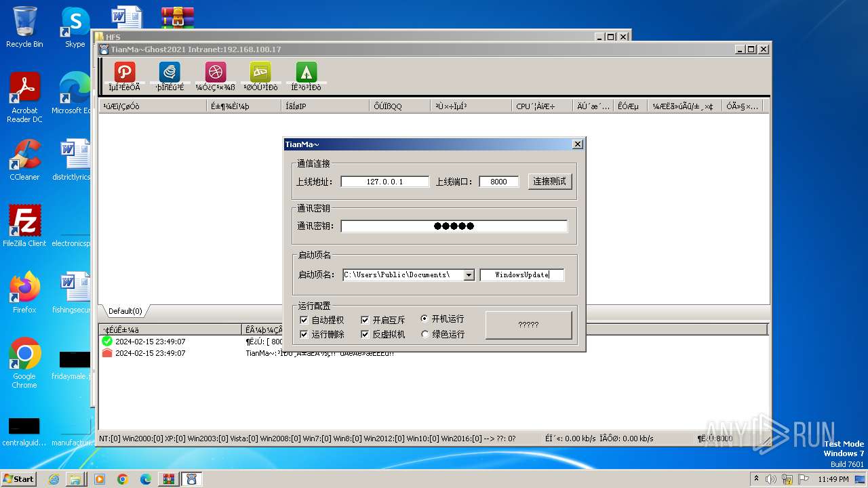Screen dimensions: 868x488
Task: Click the 连接测试 button
Action: click(x=550, y=182)
